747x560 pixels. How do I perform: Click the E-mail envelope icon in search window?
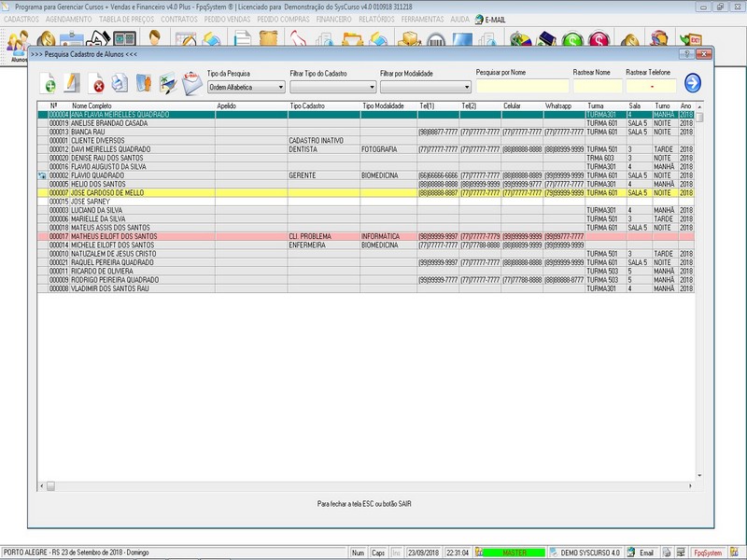192,83
